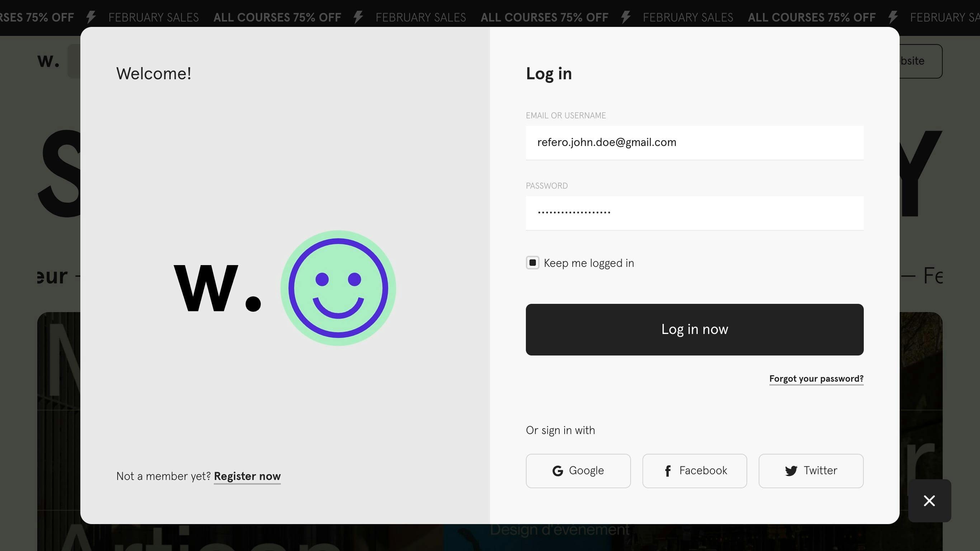
Task: Open Facebook sign-in option
Action: 694,471
